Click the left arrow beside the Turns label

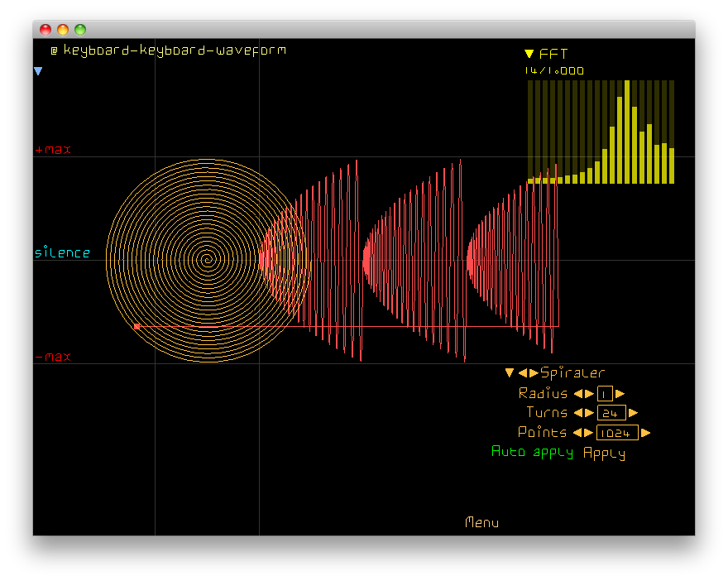(578, 413)
